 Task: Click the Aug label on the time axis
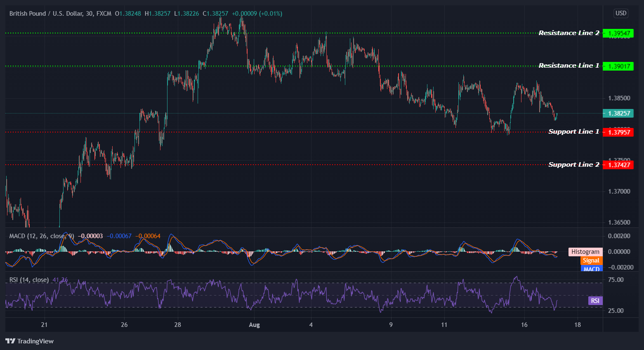click(254, 325)
